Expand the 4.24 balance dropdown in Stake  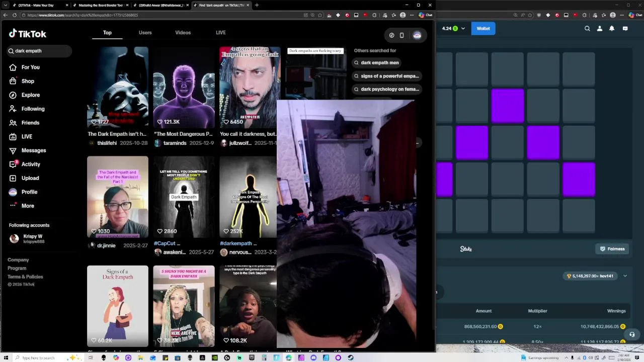pos(462,29)
